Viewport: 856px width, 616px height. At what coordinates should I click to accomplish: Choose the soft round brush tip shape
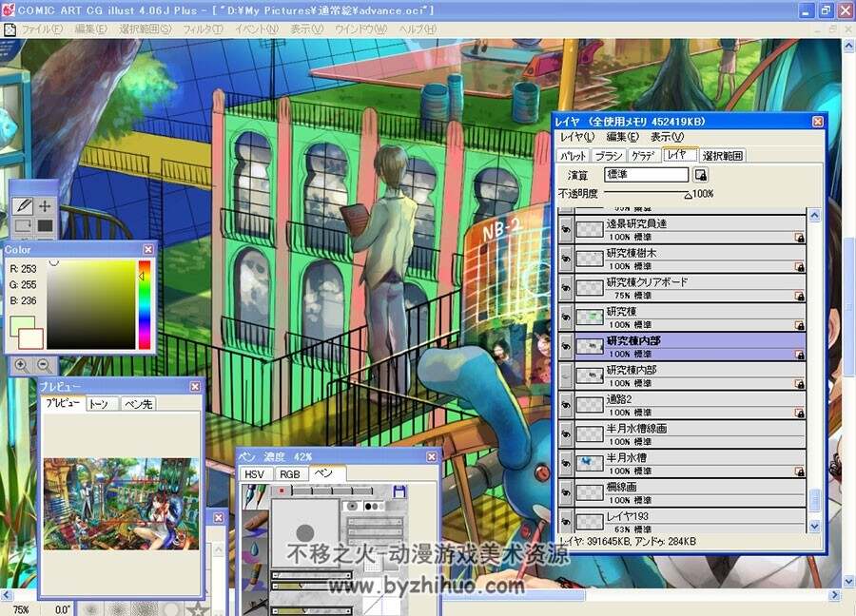click(x=352, y=506)
